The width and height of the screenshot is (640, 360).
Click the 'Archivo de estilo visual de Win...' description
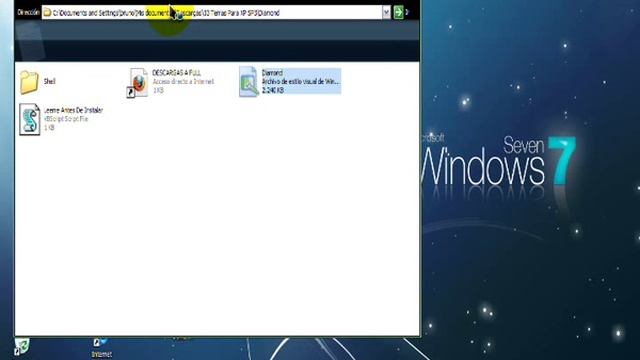(x=300, y=82)
